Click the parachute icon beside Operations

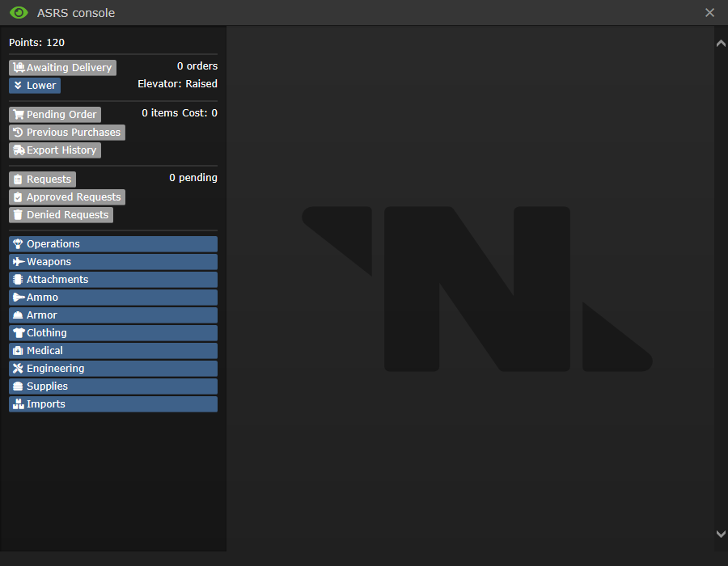(x=18, y=244)
